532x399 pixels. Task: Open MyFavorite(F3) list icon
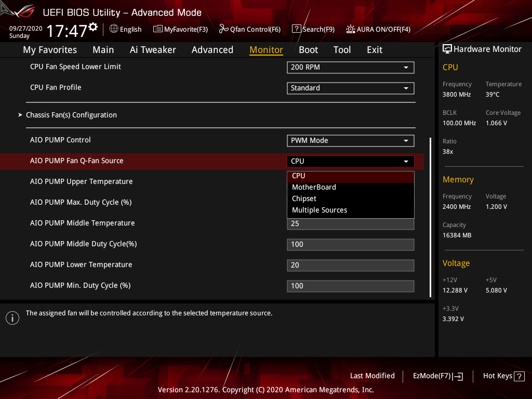158,29
